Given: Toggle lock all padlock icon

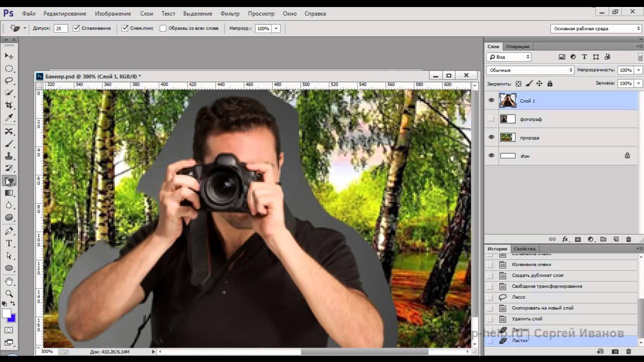Looking at the screenshot, I should [x=550, y=83].
